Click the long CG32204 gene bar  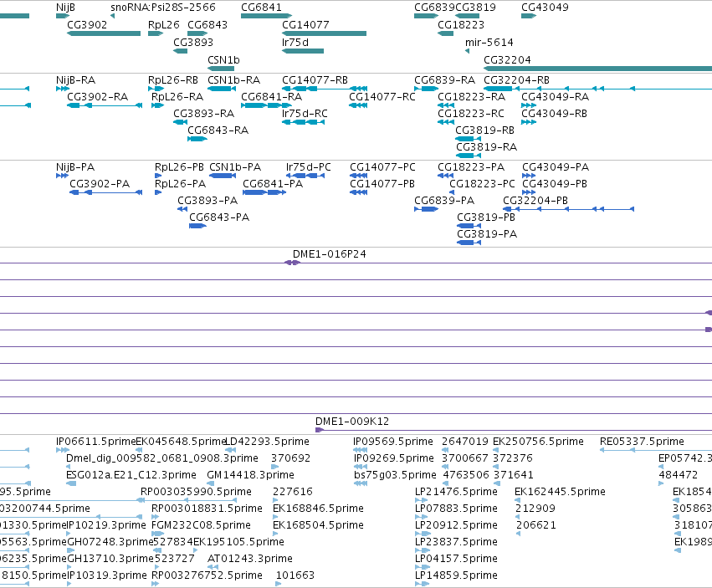tap(597, 69)
